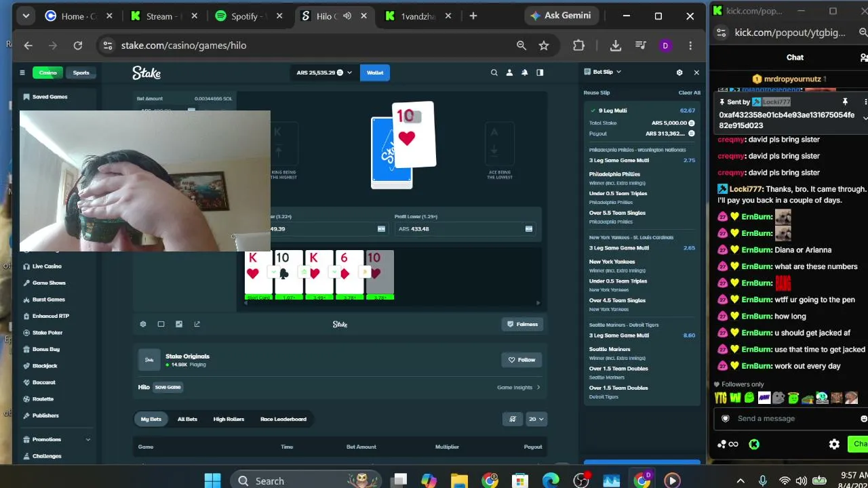Open Ask Gemini
The width and height of the screenshot is (868, 488).
click(x=560, y=16)
